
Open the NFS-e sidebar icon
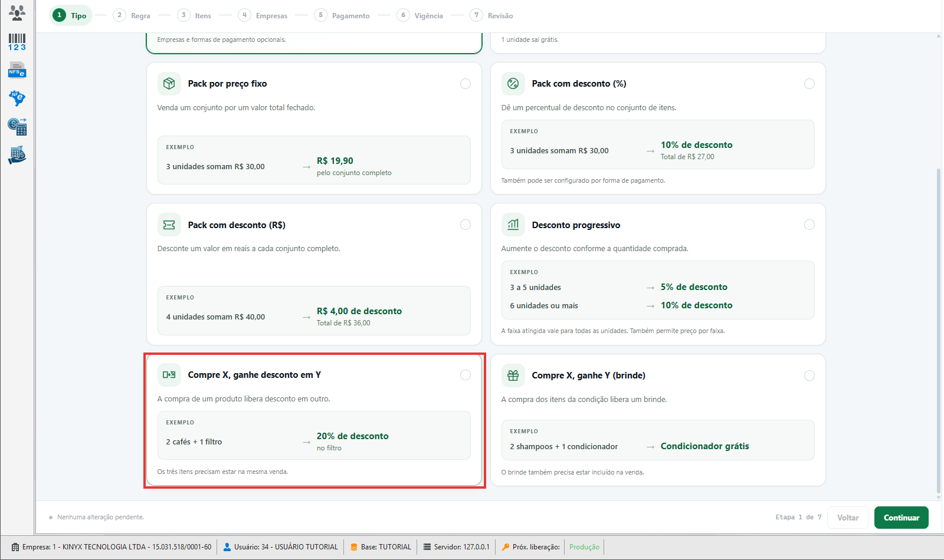pyautogui.click(x=17, y=70)
